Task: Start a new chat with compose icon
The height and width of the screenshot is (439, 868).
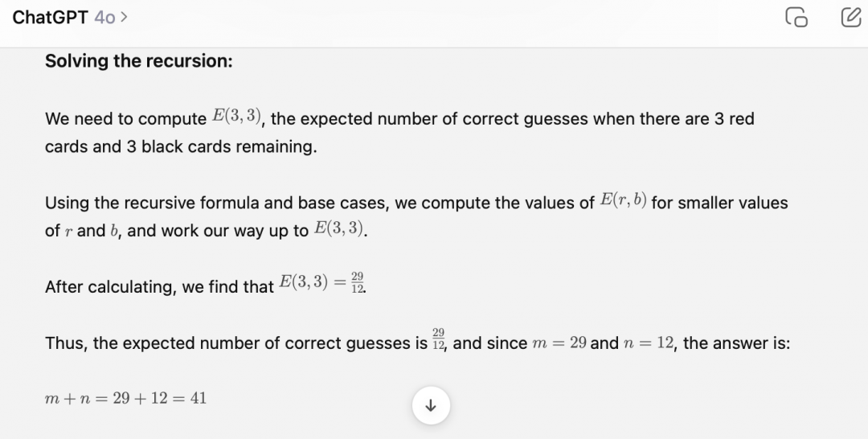Action: (x=850, y=18)
